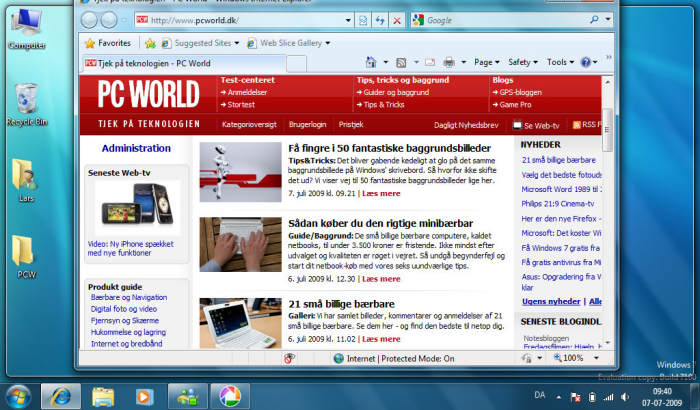
Task: Open Picasa from the taskbar
Action: 230,396
